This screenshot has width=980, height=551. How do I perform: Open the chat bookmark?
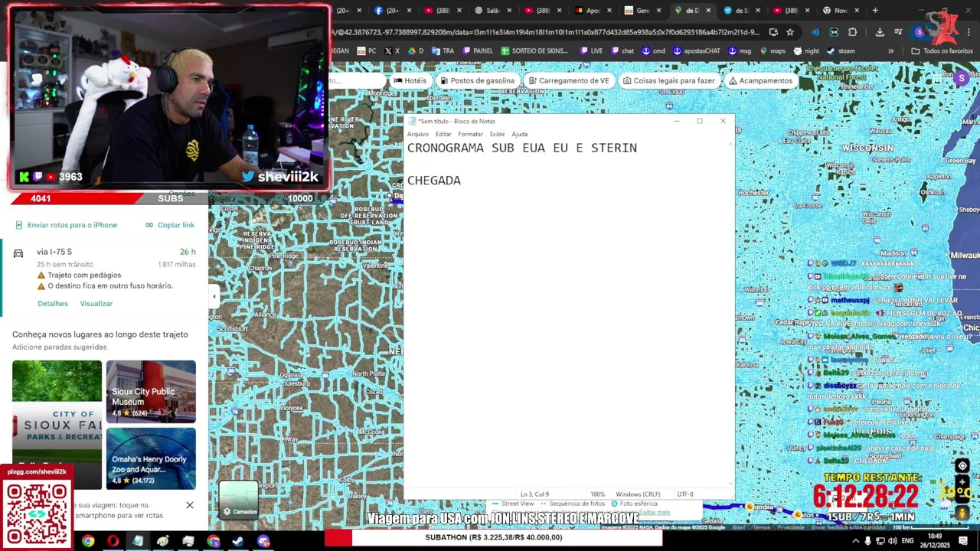pos(622,51)
